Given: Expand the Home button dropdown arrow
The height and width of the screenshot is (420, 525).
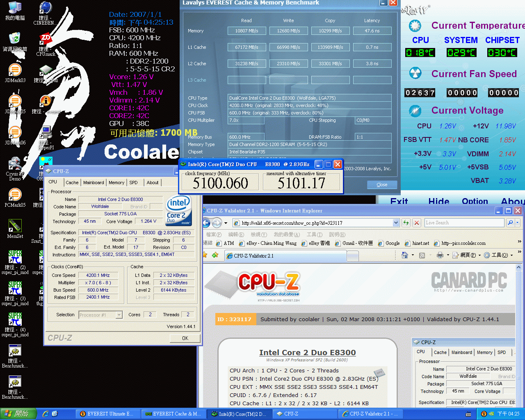Looking at the screenshot, I should point(413,255).
